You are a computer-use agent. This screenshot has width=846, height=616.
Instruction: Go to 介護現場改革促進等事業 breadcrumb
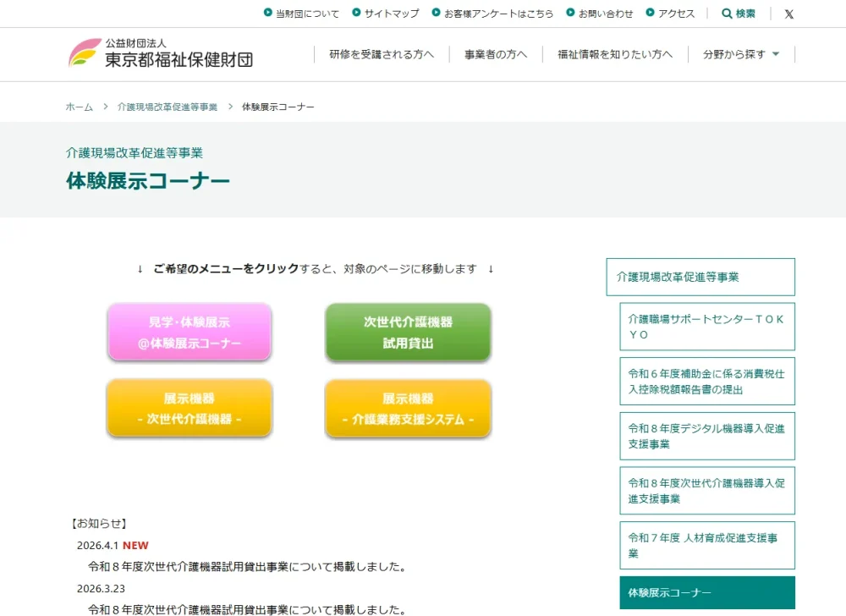(x=168, y=107)
